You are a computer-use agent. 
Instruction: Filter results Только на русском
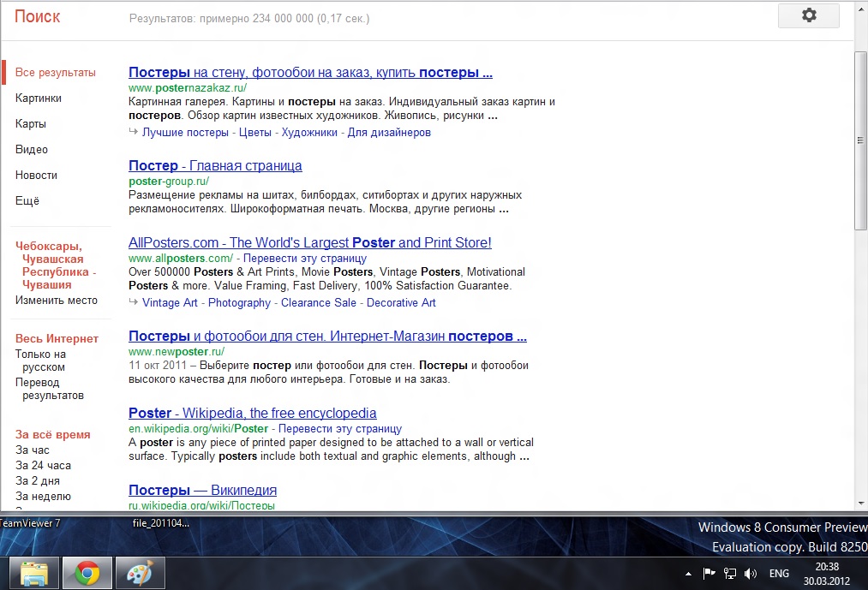(40, 361)
